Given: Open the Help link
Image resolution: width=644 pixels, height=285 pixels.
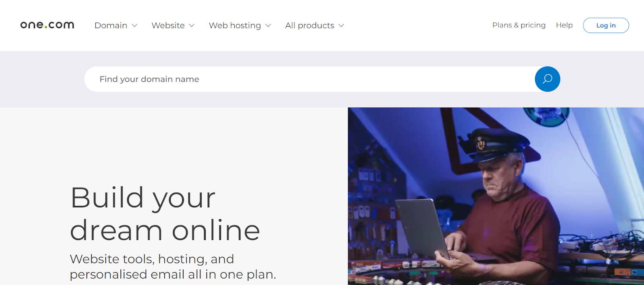Looking at the screenshot, I should (x=564, y=25).
